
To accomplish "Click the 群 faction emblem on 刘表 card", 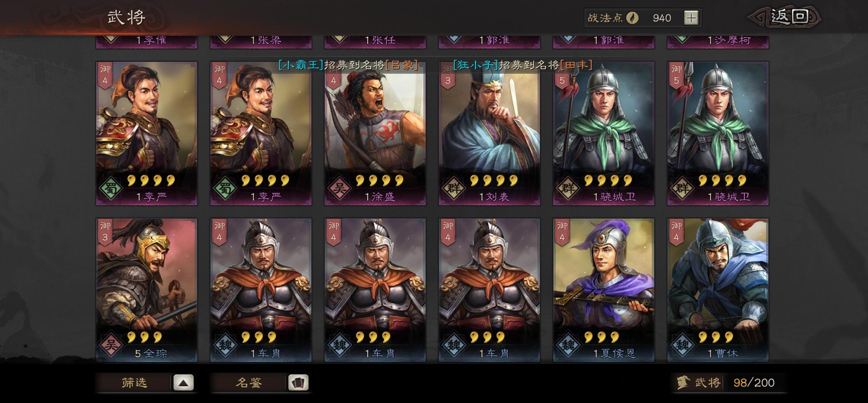I will 454,188.
